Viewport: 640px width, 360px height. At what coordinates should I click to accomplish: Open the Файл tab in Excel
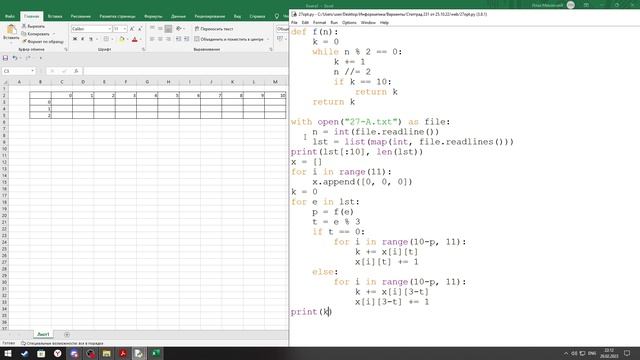[10, 16]
